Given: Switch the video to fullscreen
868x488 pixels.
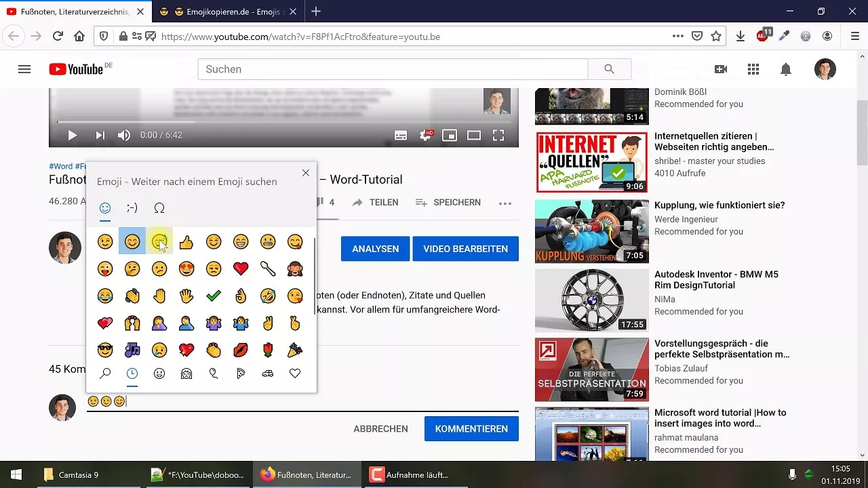Looking at the screenshot, I should coord(498,135).
